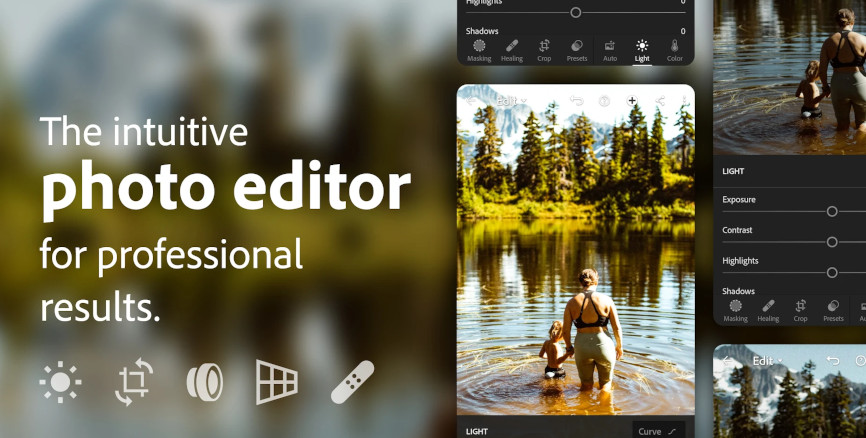Adjust the Exposure slider in the LIGHT panel
The height and width of the screenshot is (438, 866).
[832, 211]
